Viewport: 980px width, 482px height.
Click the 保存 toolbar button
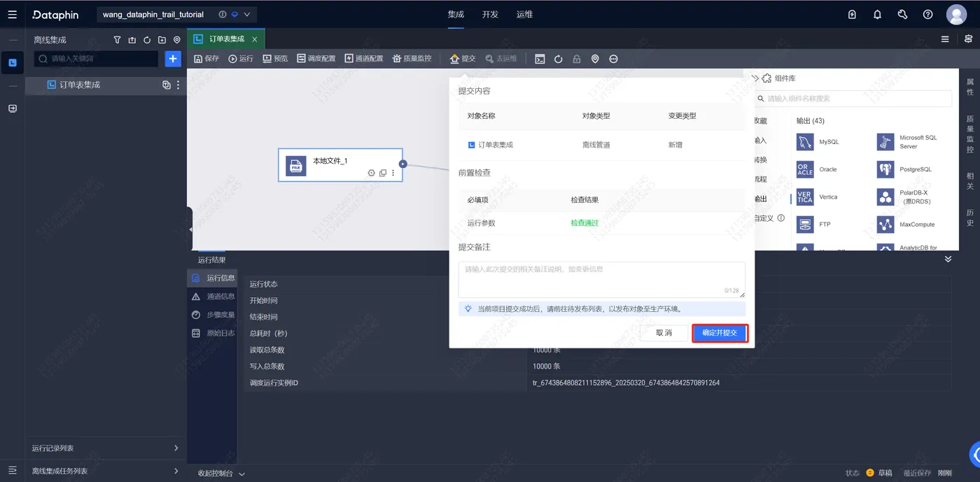[x=206, y=59]
